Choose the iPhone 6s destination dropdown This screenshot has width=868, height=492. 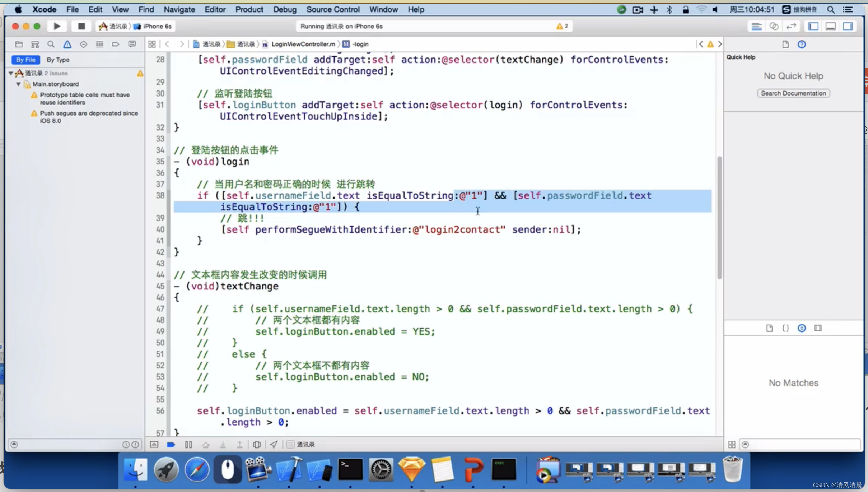coord(153,26)
